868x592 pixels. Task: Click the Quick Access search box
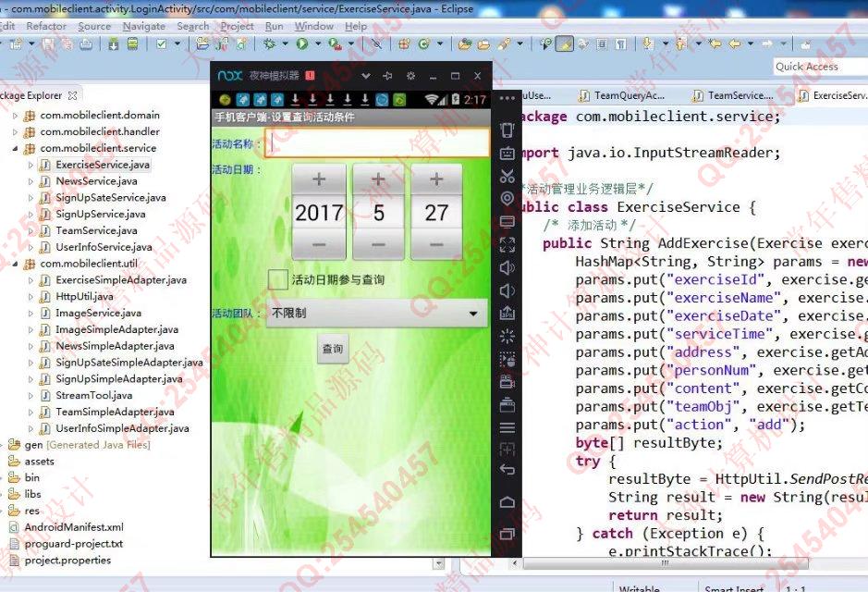[820, 67]
